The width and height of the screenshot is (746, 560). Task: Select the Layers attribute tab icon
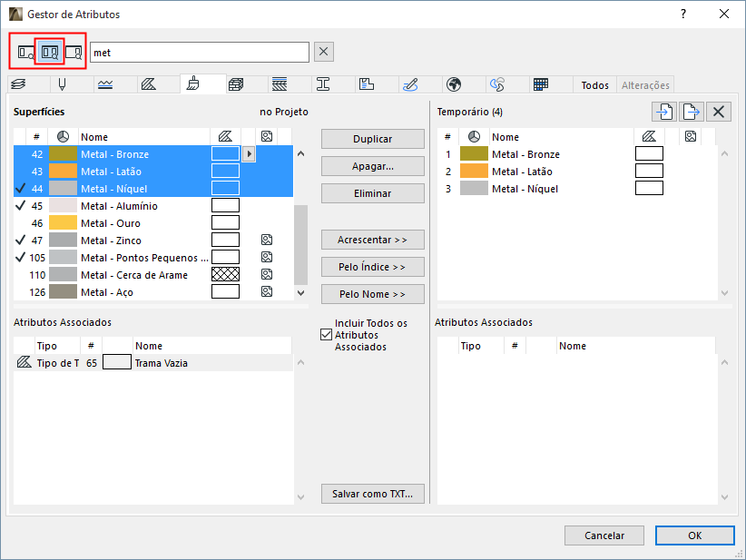[19, 84]
